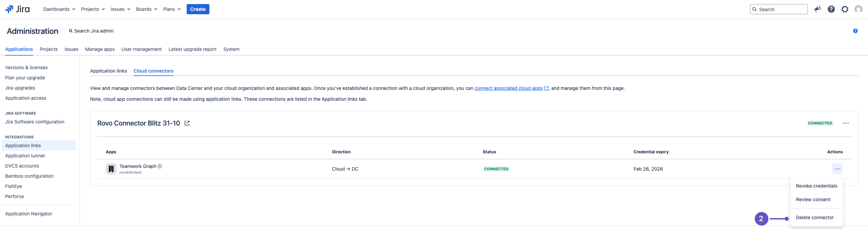Click inside the top right Search field
This screenshot has width=868, height=231.
[778, 9]
